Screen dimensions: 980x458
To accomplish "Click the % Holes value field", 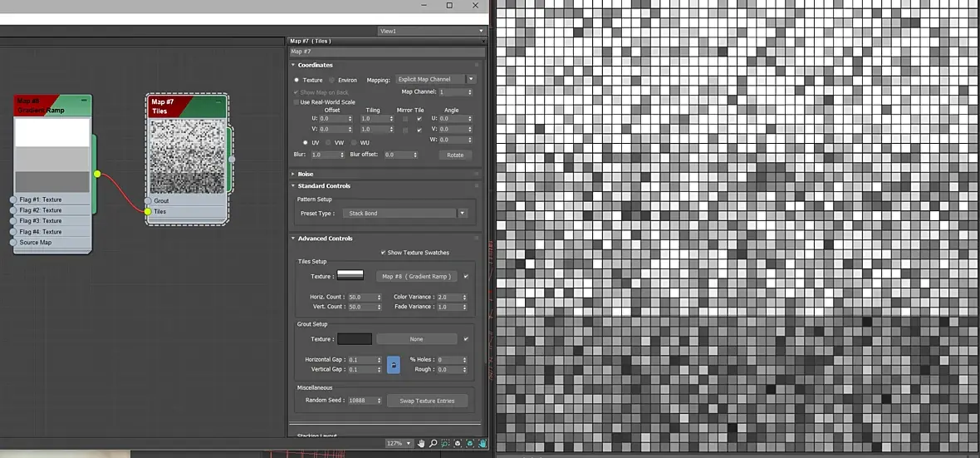I will 448,361.
